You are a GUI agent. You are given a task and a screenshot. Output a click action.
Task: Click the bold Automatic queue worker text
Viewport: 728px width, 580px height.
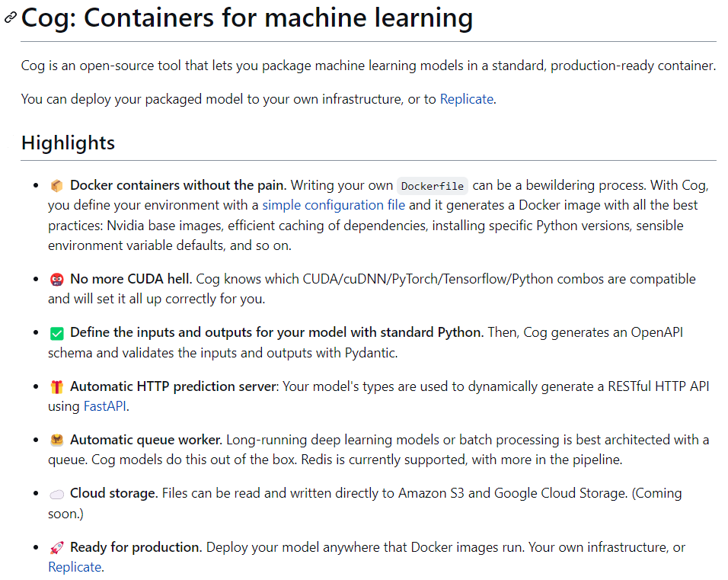(x=146, y=441)
